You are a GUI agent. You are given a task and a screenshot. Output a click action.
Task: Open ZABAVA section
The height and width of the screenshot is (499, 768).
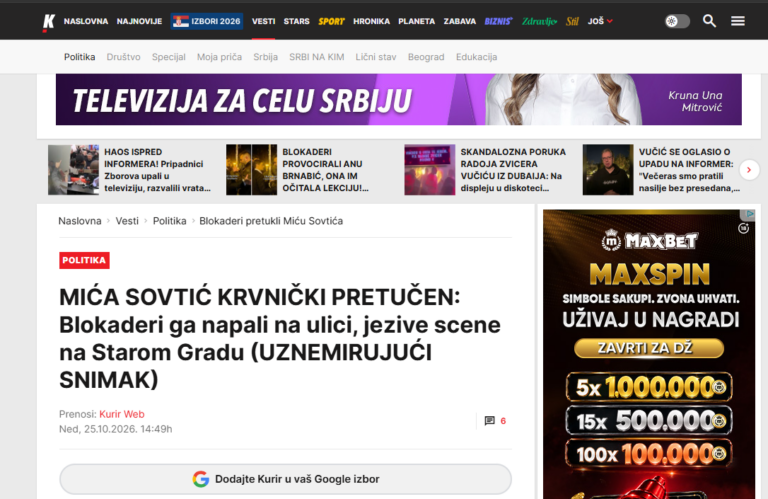459,21
